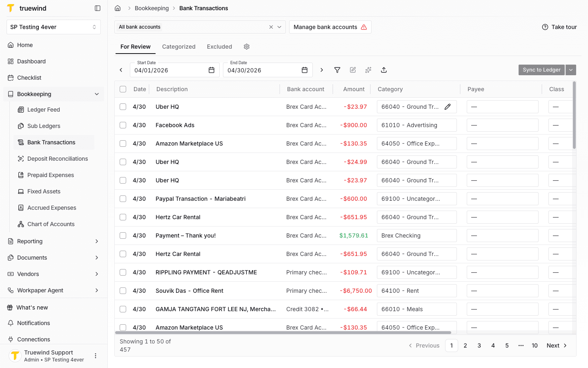Open user menu three-dot icon

(x=96, y=356)
